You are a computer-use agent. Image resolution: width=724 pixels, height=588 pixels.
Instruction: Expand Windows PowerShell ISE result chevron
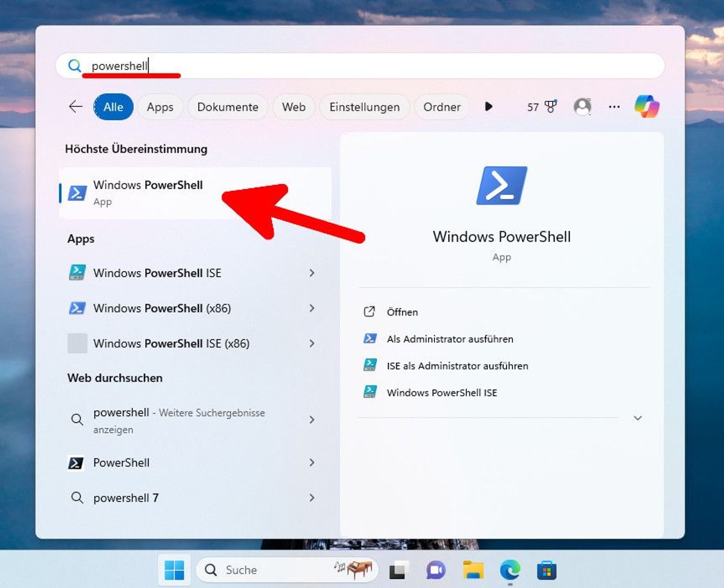312,273
